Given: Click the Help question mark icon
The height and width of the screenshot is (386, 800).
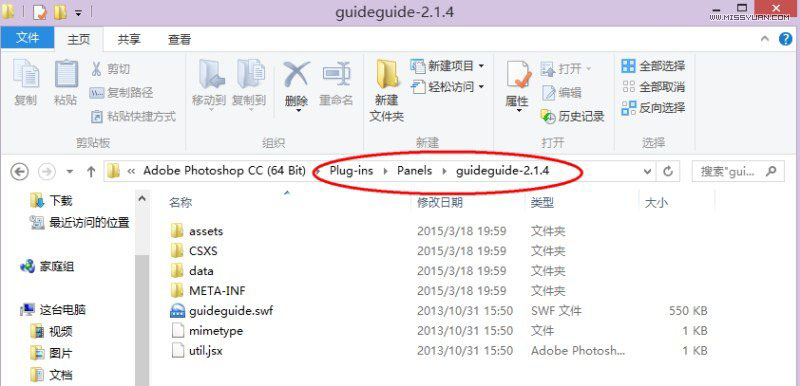Looking at the screenshot, I should click(x=785, y=39).
